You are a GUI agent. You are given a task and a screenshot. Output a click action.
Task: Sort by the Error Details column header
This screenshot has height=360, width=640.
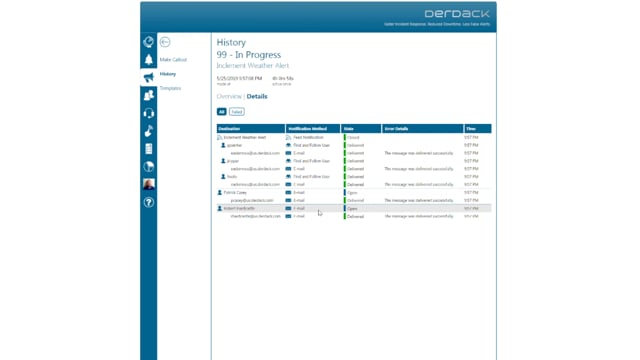point(422,129)
